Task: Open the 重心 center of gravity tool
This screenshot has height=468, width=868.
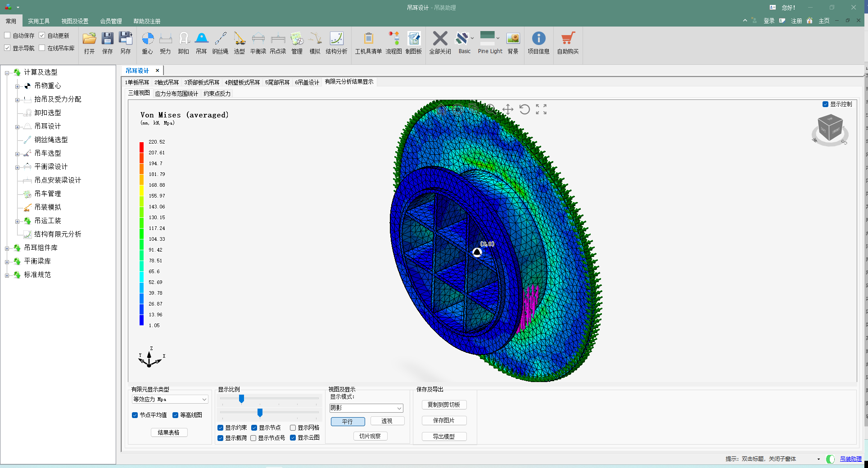Action: pos(148,43)
